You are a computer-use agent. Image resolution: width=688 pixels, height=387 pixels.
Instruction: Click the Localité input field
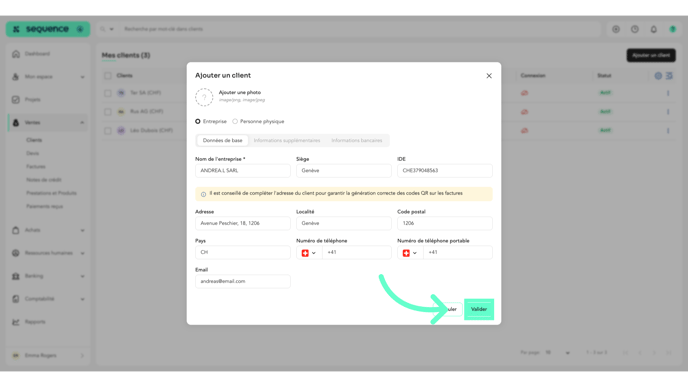[x=344, y=223]
